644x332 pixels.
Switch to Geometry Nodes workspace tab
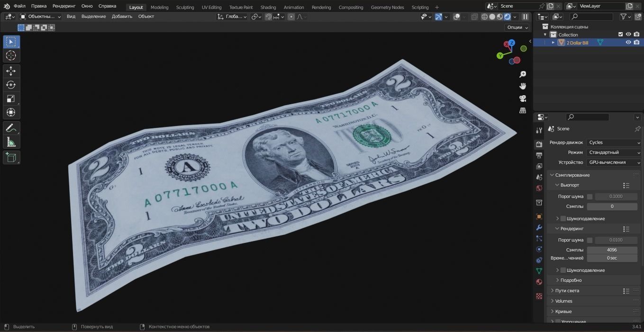click(x=387, y=7)
